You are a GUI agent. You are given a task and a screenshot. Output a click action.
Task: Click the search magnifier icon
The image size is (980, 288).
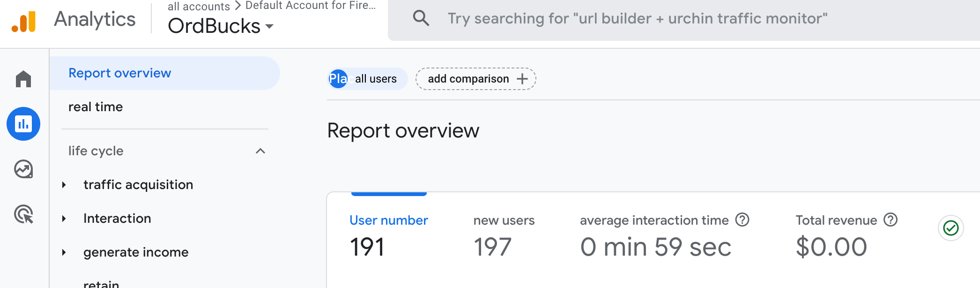tap(421, 18)
